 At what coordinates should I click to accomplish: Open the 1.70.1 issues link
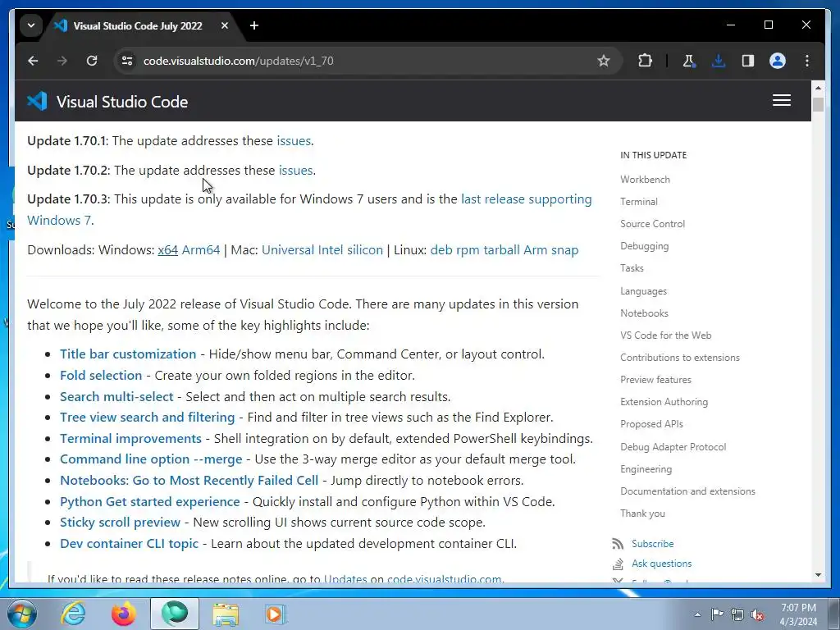pos(294,141)
